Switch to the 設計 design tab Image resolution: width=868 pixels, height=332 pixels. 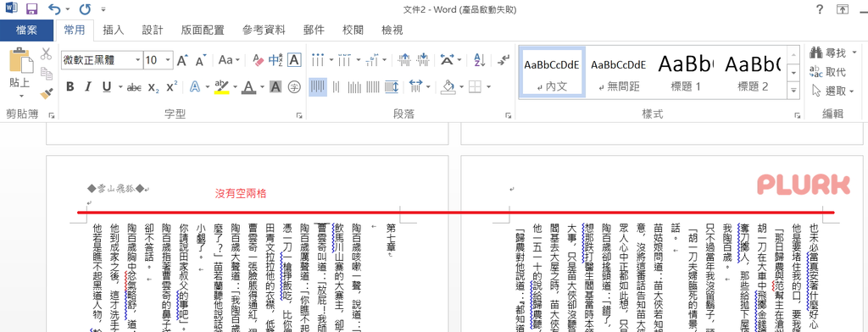(153, 30)
